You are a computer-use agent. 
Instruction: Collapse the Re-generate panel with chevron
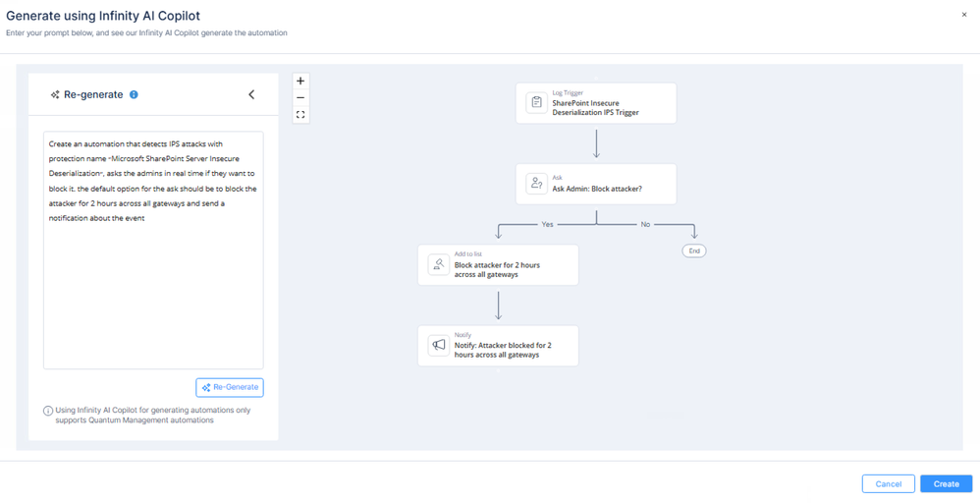point(251,95)
